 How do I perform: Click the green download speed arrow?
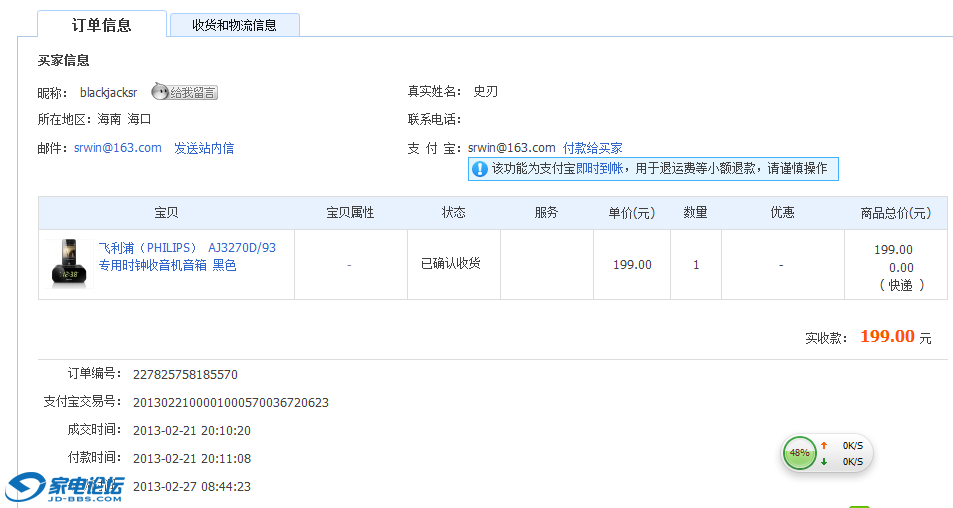[824, 461]
